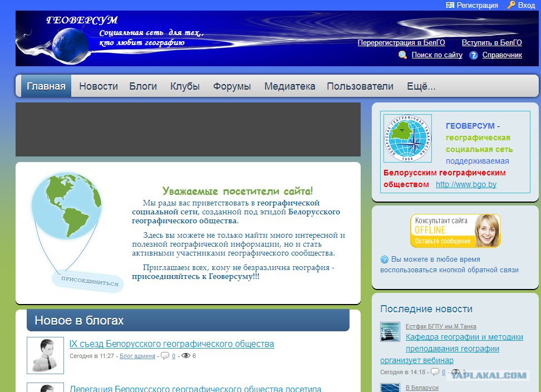Open the Клубы section
The height and width of the screenshot is (392, 541).
pos(185,86)
